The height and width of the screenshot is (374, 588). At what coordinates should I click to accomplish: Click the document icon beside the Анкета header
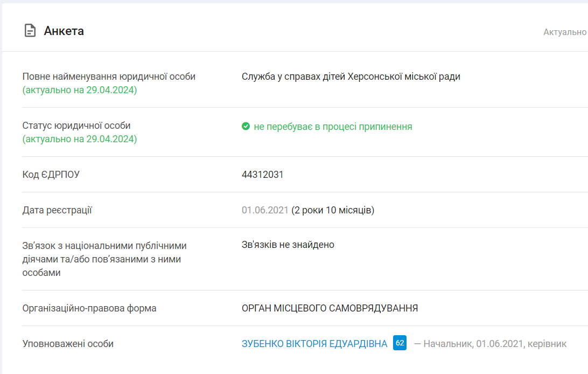30,31
